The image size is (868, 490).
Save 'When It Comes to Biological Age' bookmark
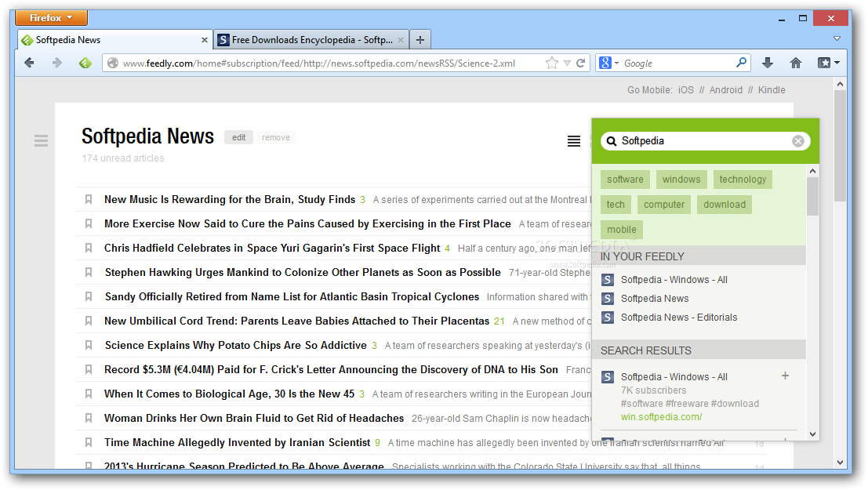(x=89, y=394)
